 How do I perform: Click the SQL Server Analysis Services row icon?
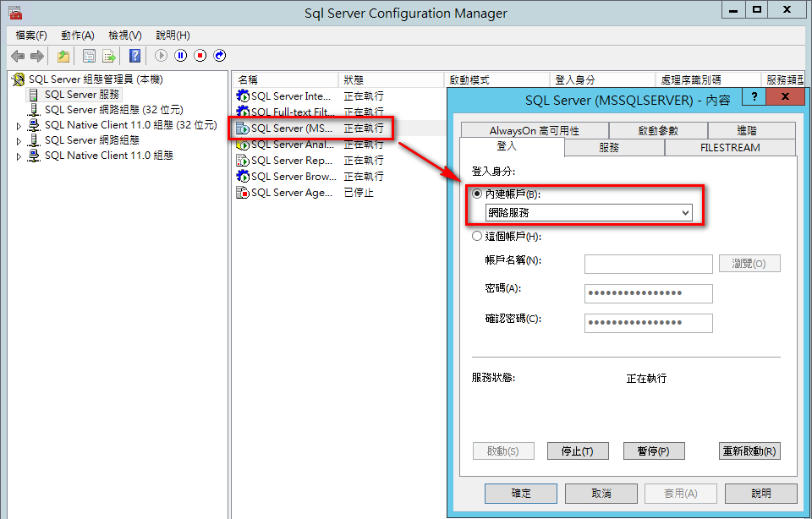point(243,145)
